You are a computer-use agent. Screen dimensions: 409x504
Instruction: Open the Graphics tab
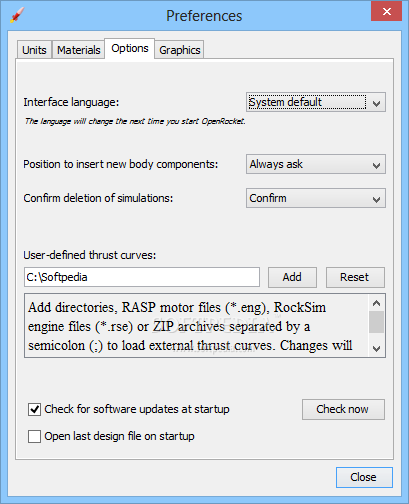click(179, 50)
